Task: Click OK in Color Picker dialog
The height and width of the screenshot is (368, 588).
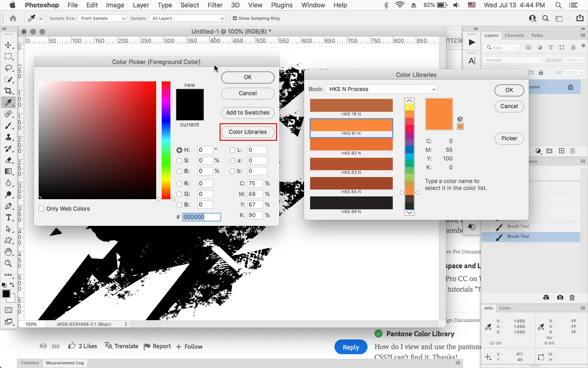Action: coord(248,77)
